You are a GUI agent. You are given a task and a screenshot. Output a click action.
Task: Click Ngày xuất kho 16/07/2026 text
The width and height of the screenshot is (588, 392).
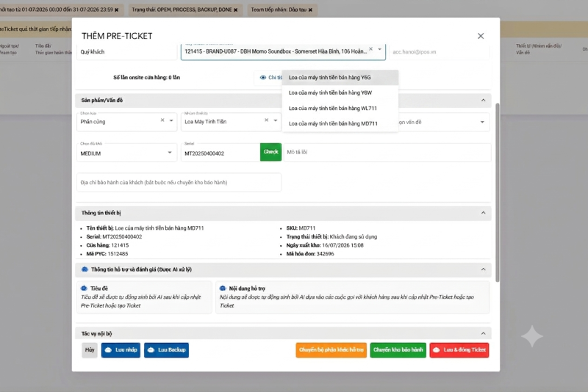point(325,245)
